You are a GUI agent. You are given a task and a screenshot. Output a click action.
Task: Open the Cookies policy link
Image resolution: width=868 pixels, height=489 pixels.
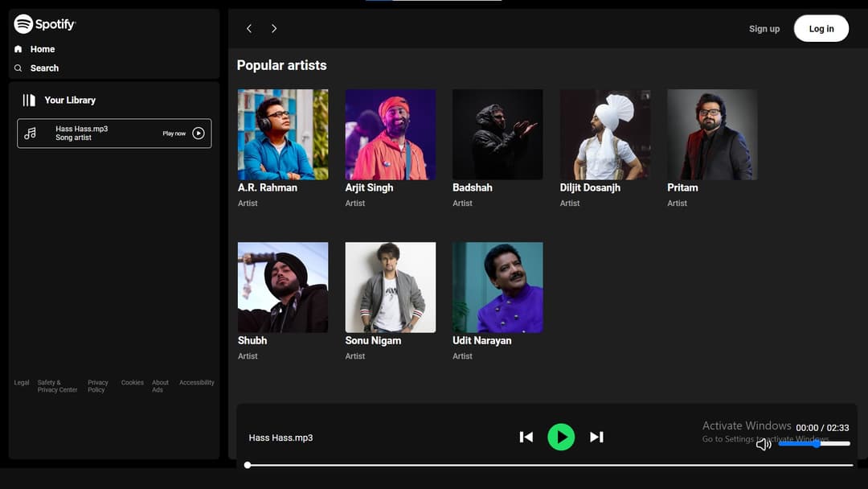[132, 383]
